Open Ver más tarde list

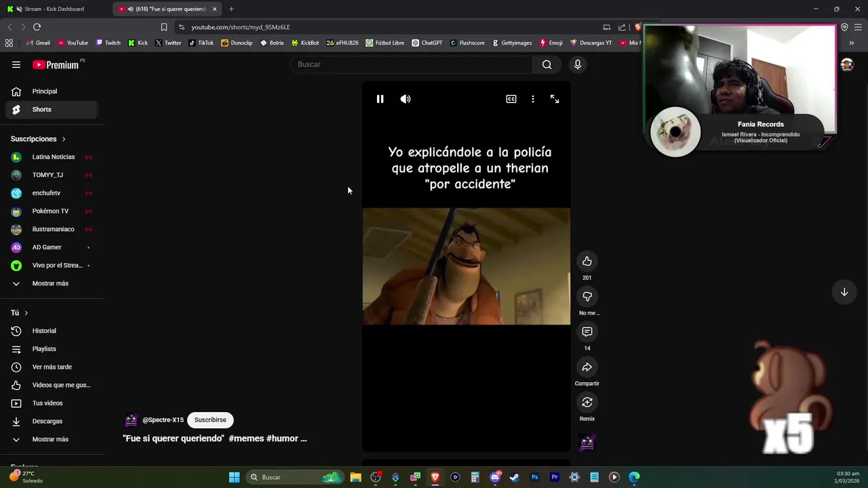(52, 367)
